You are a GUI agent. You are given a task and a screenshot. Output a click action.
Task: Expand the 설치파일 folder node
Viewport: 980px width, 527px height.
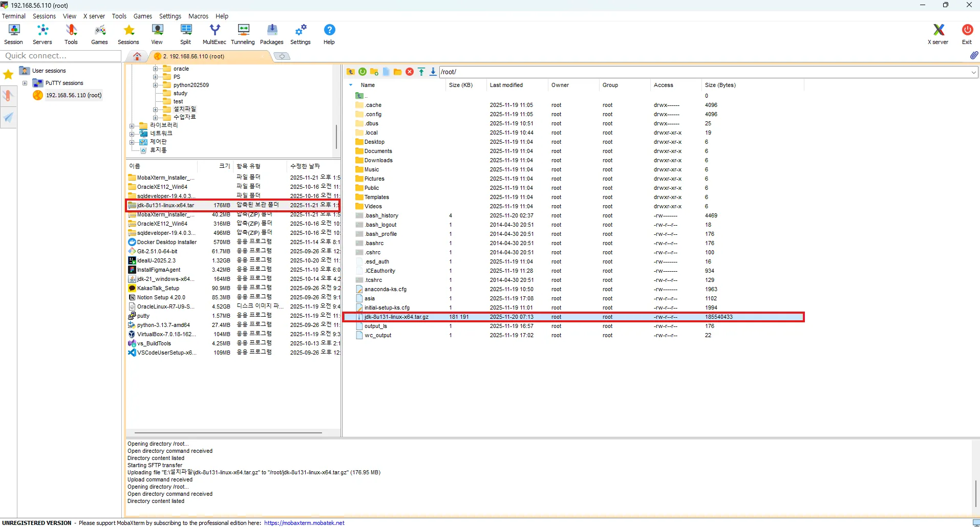click(x=155, y=109)
